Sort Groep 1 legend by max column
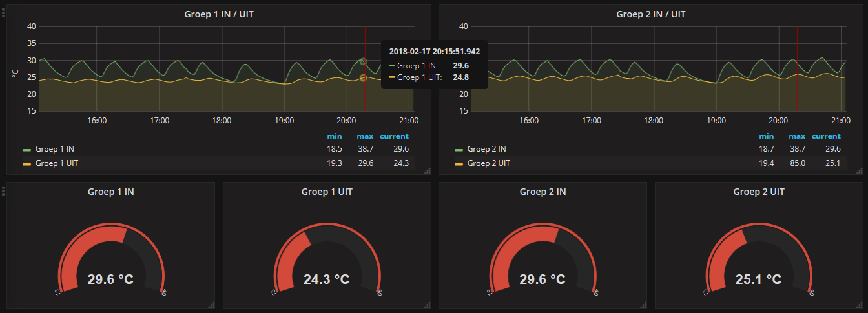The image size is (868, 313). click(365, 136)
